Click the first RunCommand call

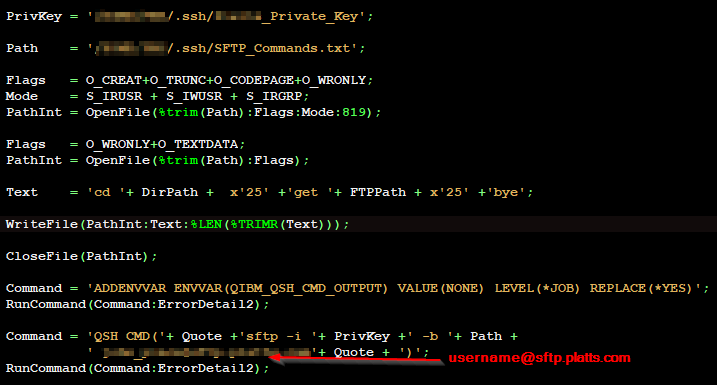coord(138,305)
